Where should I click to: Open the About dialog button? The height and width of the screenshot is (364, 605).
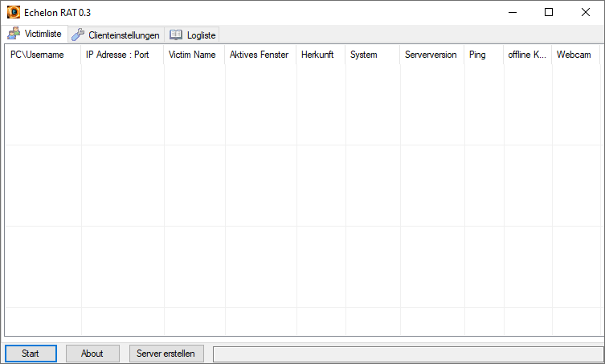[92, 354]
